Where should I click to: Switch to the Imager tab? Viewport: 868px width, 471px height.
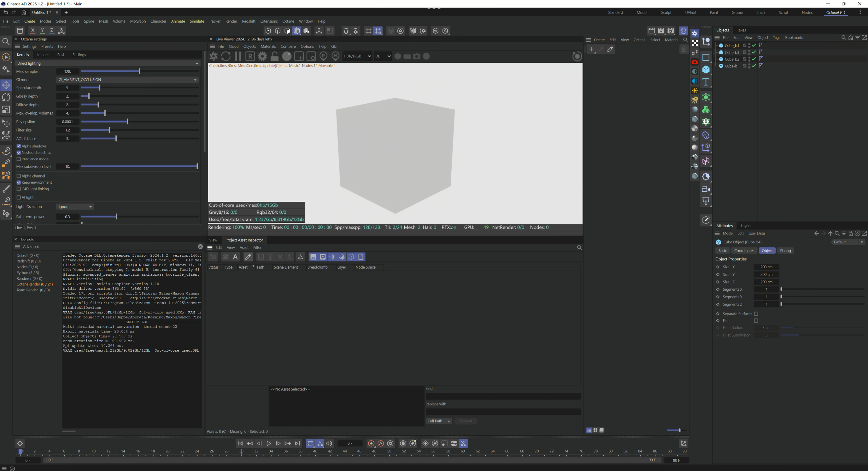43,55
